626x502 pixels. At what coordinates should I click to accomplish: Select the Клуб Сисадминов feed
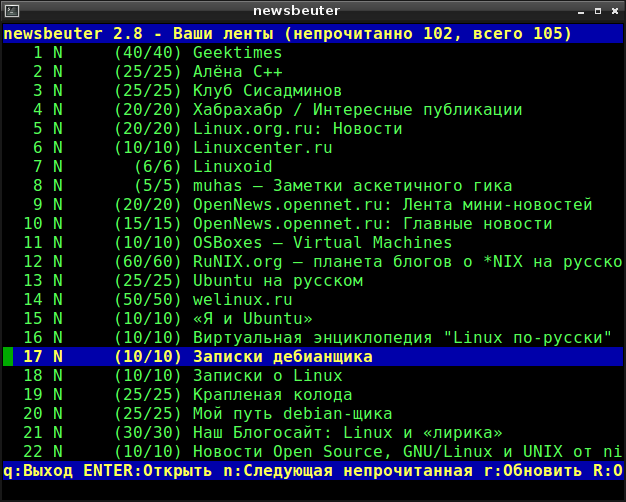click(313, 91)
